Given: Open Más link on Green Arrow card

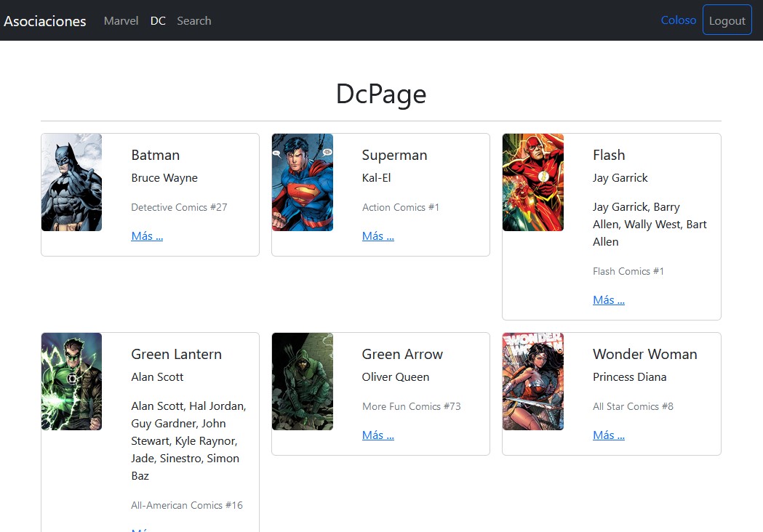Looking at the screenshot, I should tap(378, 435).
